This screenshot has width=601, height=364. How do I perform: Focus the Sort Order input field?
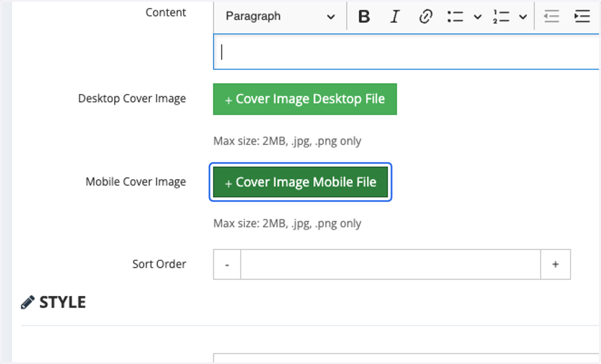point(391,264)
